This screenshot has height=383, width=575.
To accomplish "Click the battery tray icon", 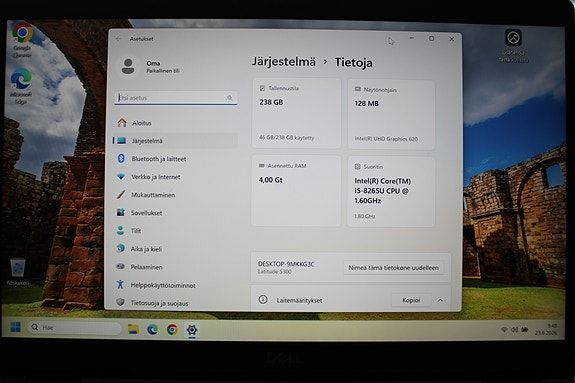I will point(525,330).
